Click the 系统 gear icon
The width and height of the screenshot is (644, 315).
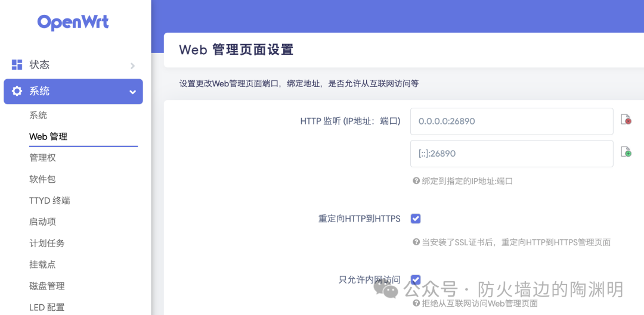click(x=17, y=91)
